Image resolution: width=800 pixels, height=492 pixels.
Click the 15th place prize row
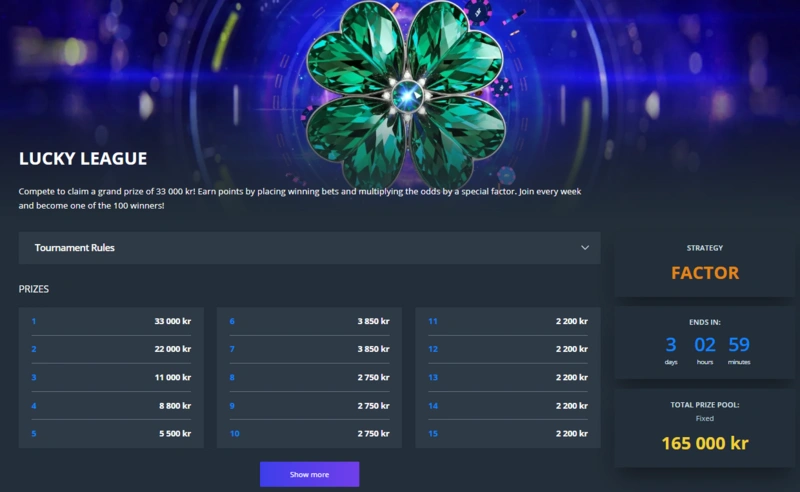(507, 434)
